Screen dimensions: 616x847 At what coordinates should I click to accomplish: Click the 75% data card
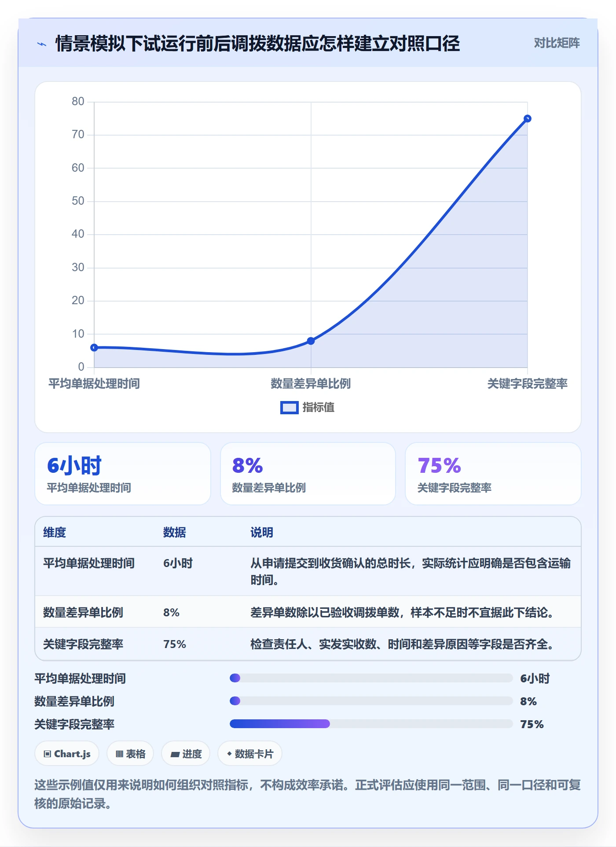(493, 474)
